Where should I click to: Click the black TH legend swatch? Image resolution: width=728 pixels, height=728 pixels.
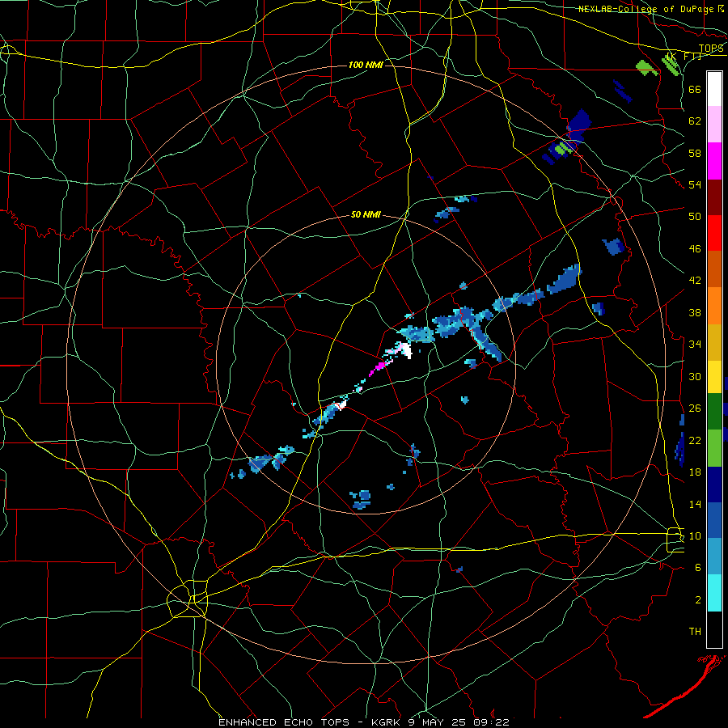714,629
